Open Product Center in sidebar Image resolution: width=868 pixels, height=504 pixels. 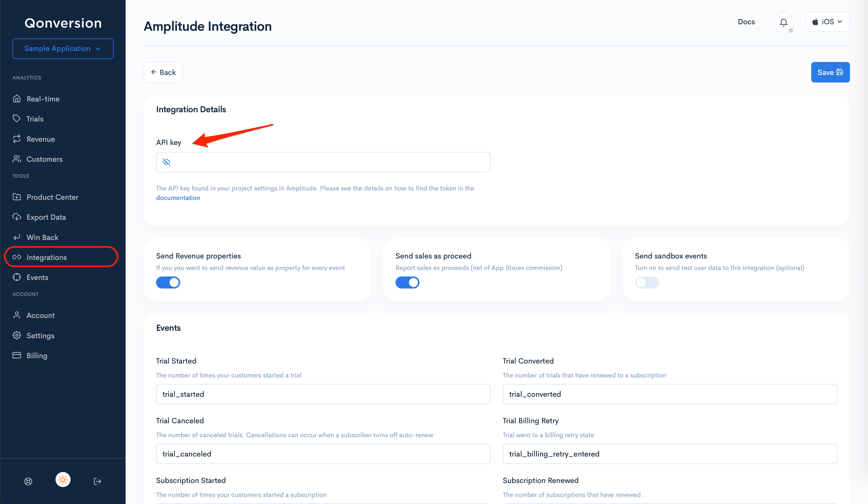52,197
